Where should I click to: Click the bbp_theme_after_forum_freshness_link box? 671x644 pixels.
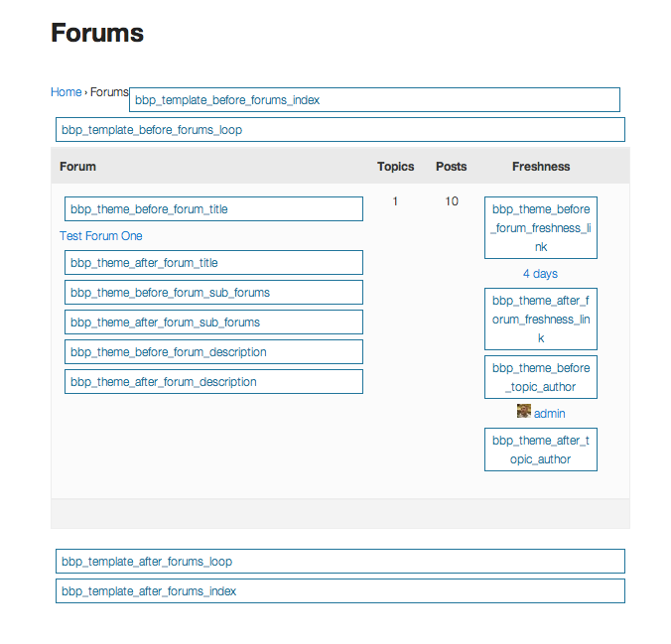click(x=541, y=320)
